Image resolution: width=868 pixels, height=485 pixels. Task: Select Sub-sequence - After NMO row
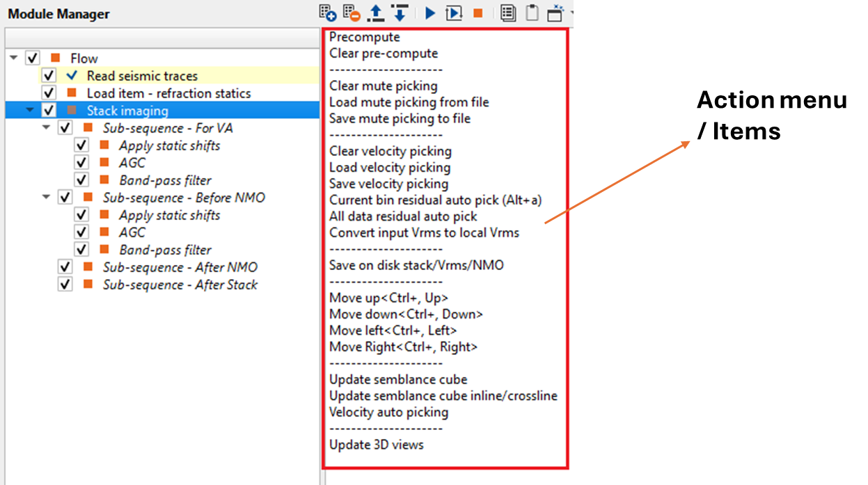click(180, 267)
